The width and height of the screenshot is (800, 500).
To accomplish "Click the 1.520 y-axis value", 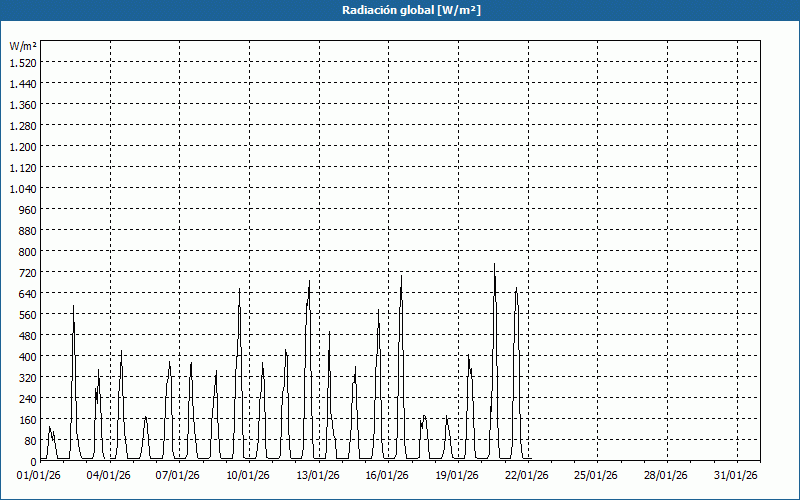I will (22, 62).
